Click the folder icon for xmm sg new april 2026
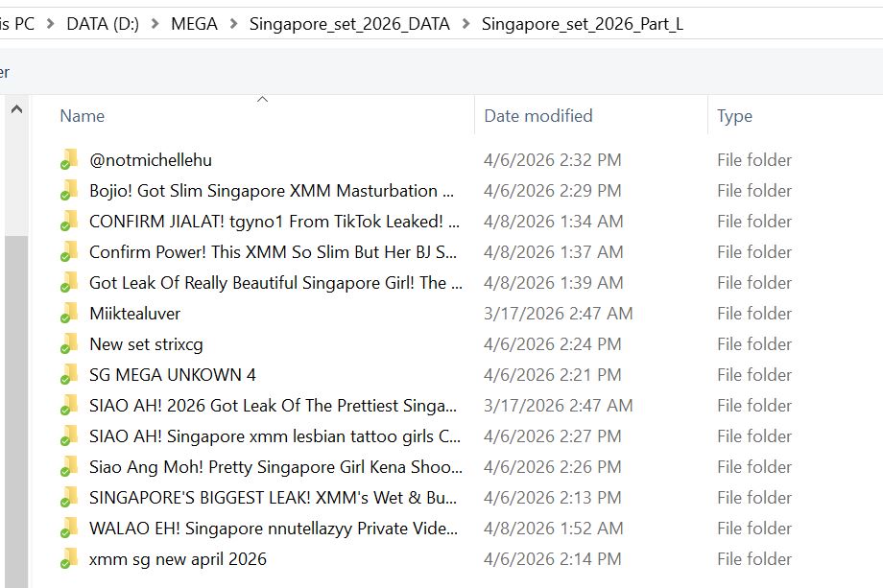This screenshot has height=588, width=883. [x=69, y=558]
